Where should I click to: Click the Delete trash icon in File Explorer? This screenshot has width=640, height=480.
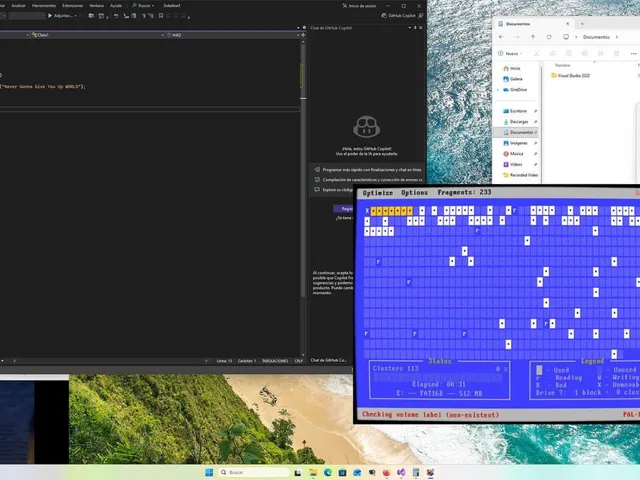(617, 53)
